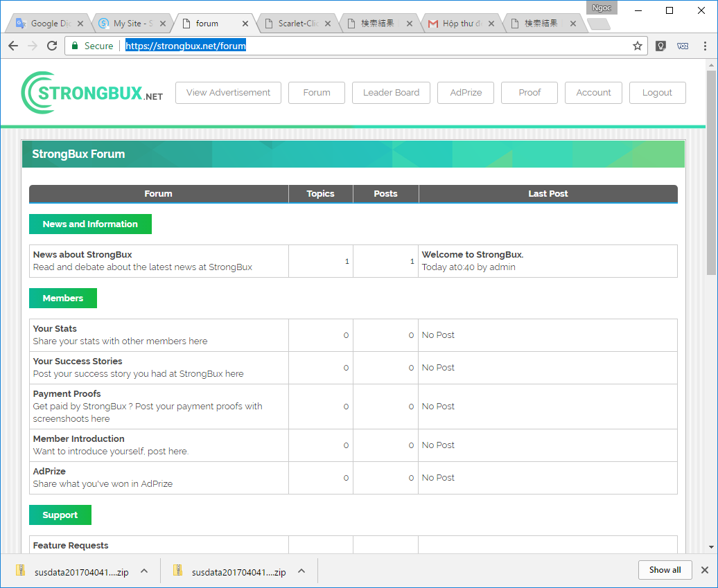This screenshot has width=718, height=588.
Task: Open the Leader Board page
Action: (x=391, y=92)
